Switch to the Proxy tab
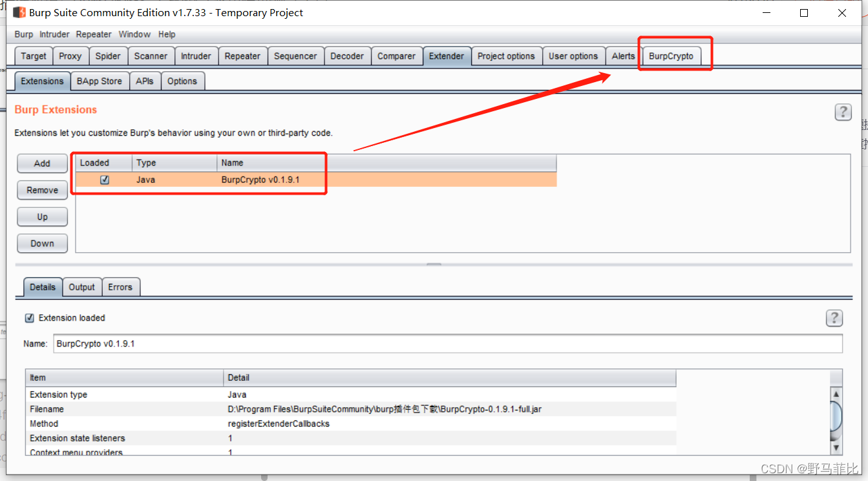The height and width of the screenshot is (481, 868). point(70,56)
